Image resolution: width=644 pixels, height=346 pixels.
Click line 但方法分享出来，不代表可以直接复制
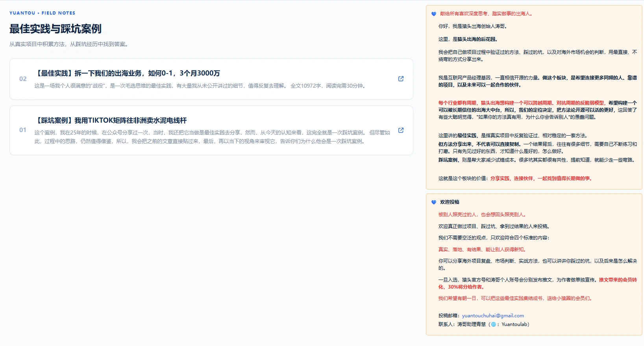pos(538,147)
